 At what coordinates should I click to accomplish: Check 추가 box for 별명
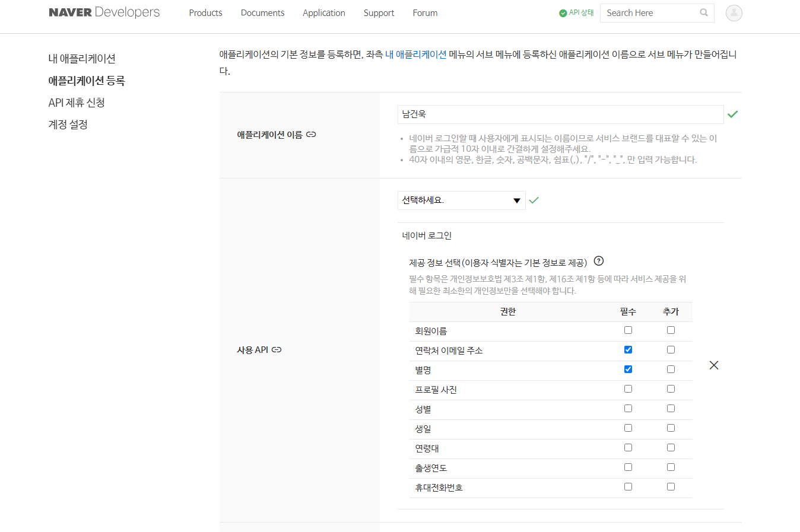[x=671, y=369]
